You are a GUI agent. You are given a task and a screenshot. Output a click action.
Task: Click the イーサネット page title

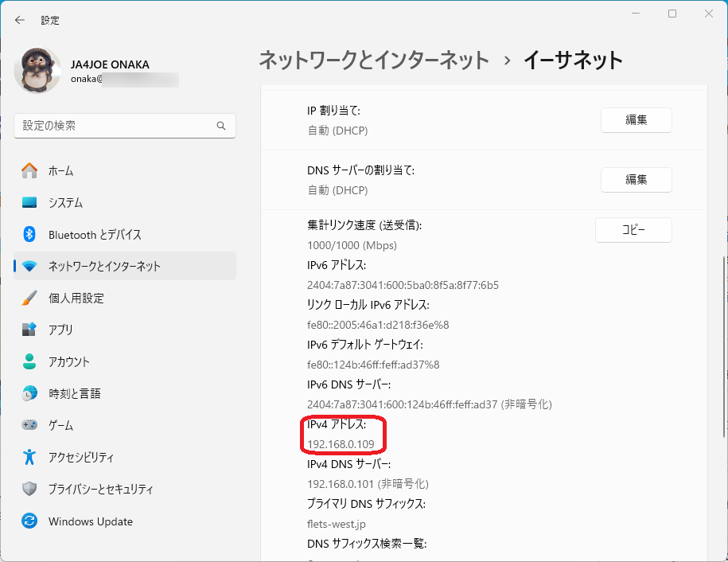(574, 60)
